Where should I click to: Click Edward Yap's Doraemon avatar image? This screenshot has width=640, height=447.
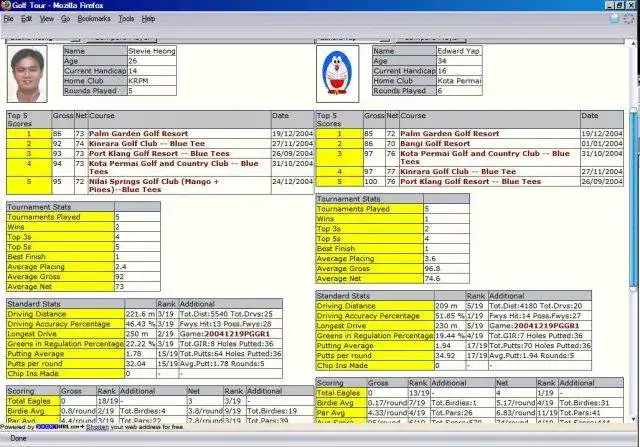[x=338, y=74]
